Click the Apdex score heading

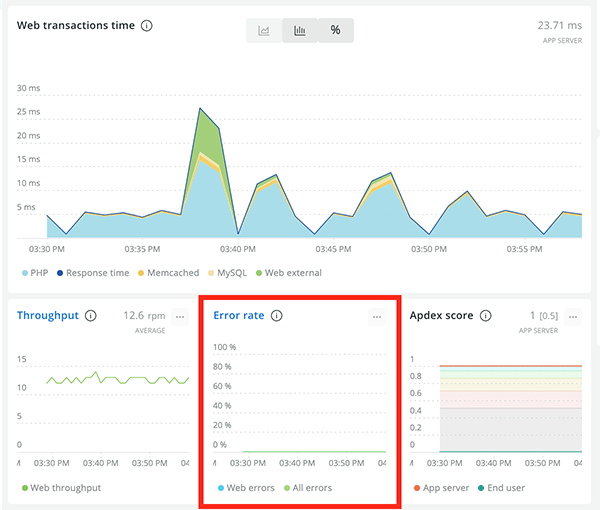(442, 316)
